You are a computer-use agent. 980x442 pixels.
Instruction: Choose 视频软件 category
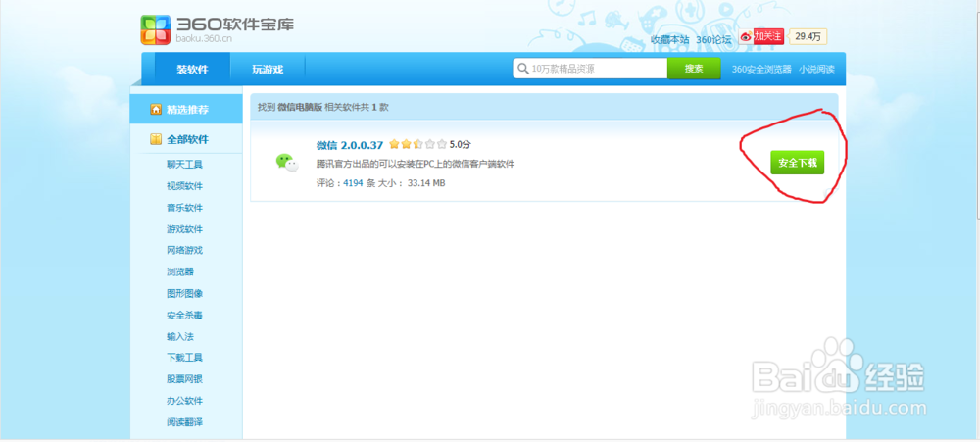(184, 186)
